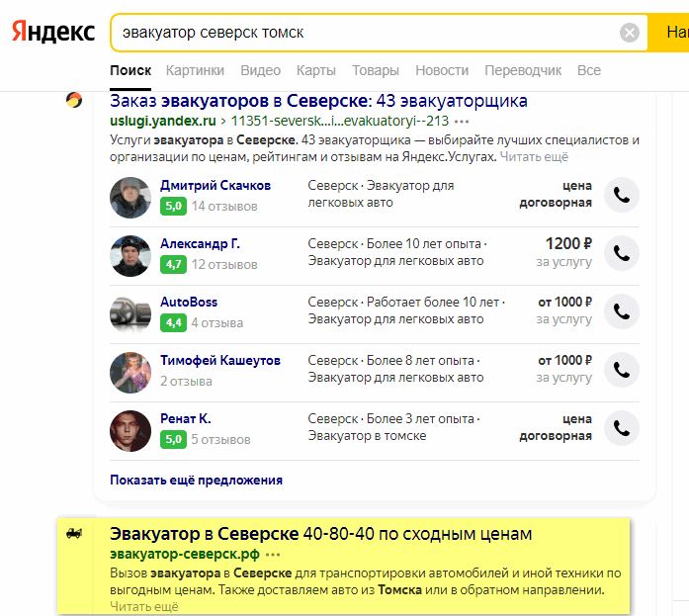Image resolution: width=689 pixels, height=616 pixels.
Task: Open result Эвакуатор в Северске 40-80-40
Action: [x=320, y=534]
